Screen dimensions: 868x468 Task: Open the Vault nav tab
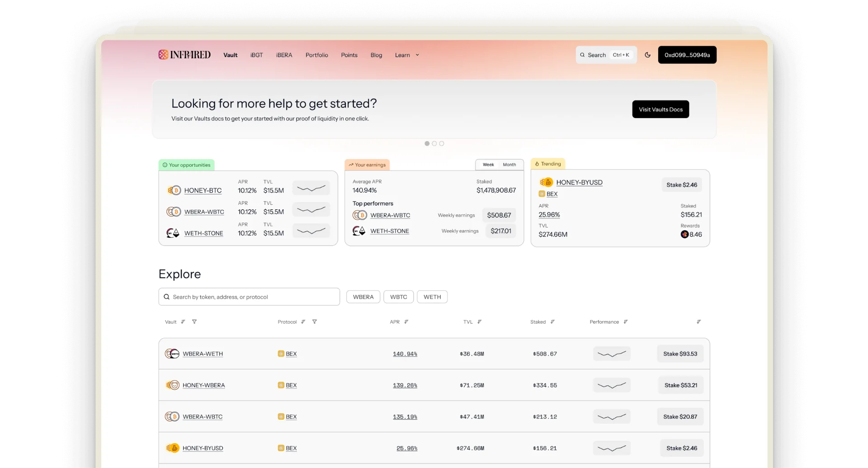tap(230, 55)
